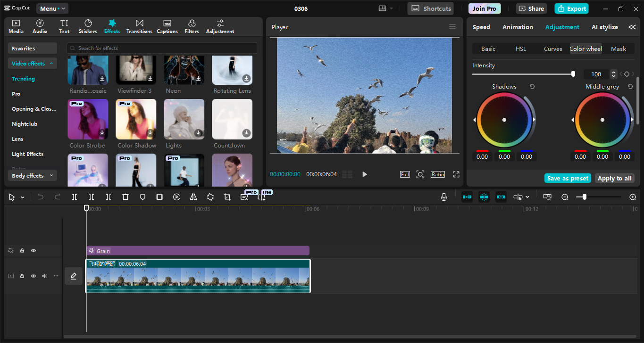The image size is (644, 343).
Task: Open the Transitions panel
Action: click(139, 26)
